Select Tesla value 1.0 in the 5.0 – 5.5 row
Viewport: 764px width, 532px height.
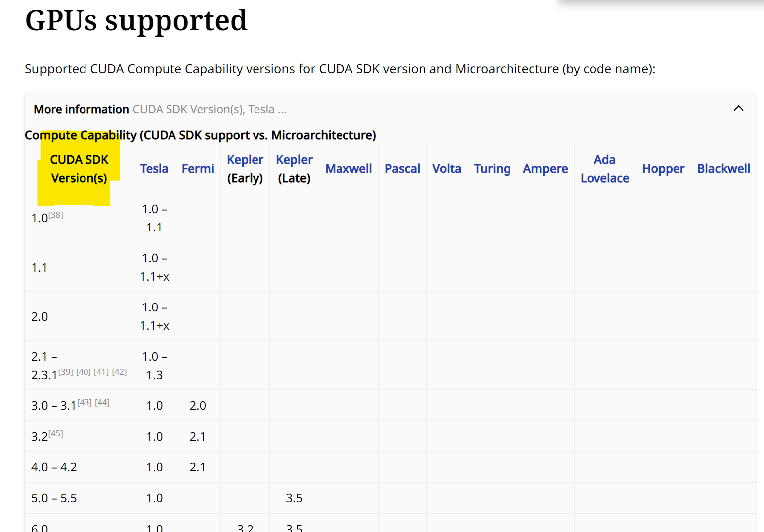click(x=154, y=498)
